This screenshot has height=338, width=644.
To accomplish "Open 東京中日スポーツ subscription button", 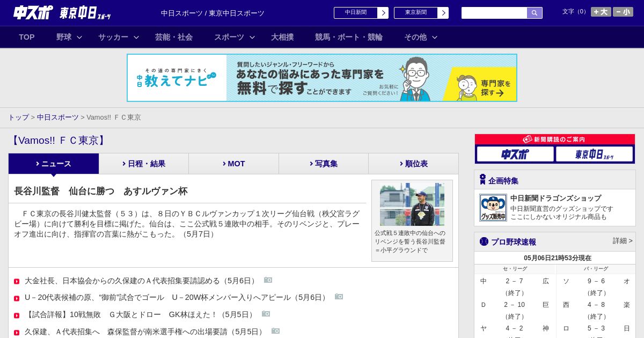I will [x=594, y=155].
